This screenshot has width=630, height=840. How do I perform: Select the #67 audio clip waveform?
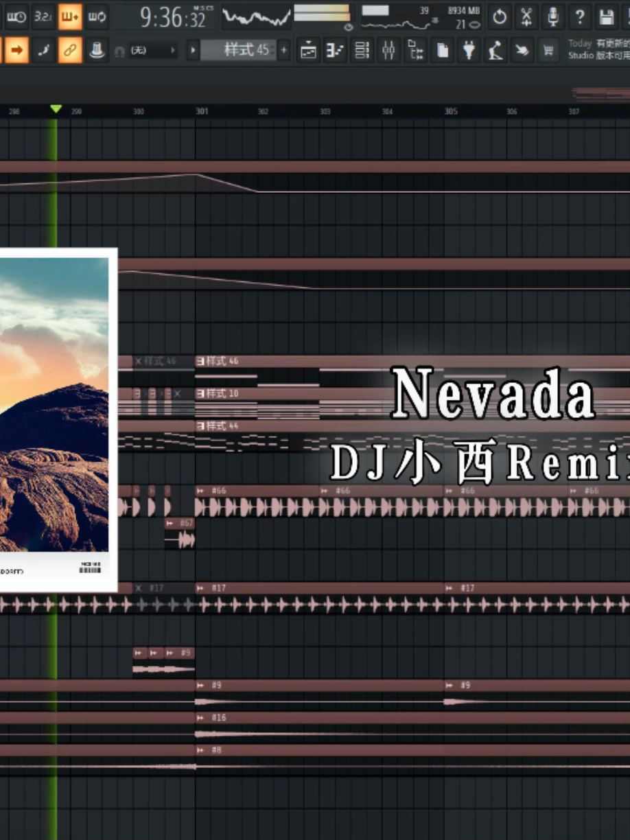click(180, 540)
